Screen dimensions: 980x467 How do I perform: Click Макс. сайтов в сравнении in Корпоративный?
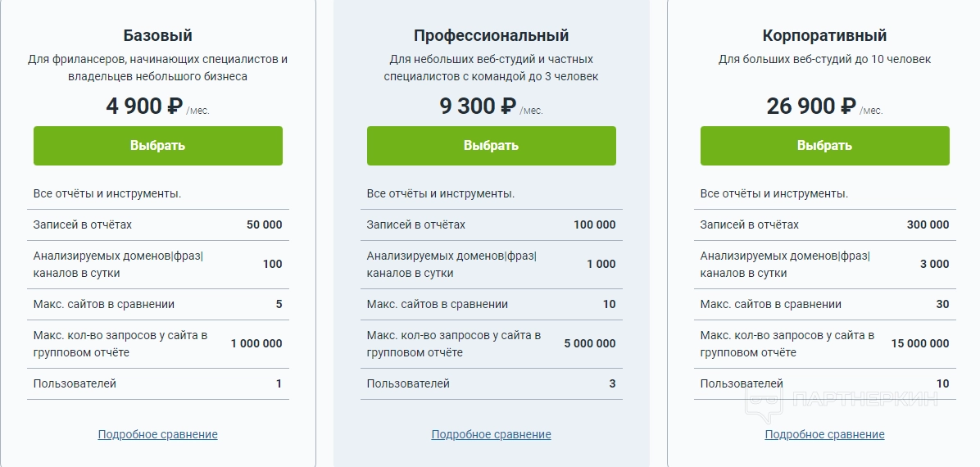pos(770,304)
